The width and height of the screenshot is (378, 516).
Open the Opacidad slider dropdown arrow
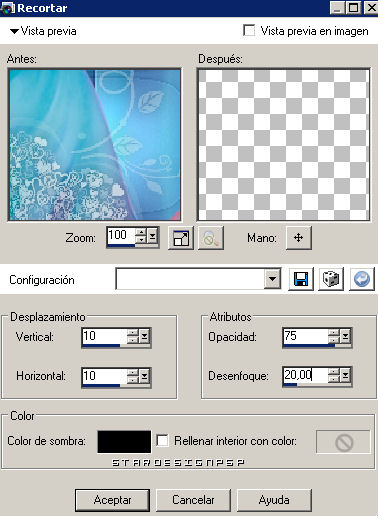coord(345,336)
